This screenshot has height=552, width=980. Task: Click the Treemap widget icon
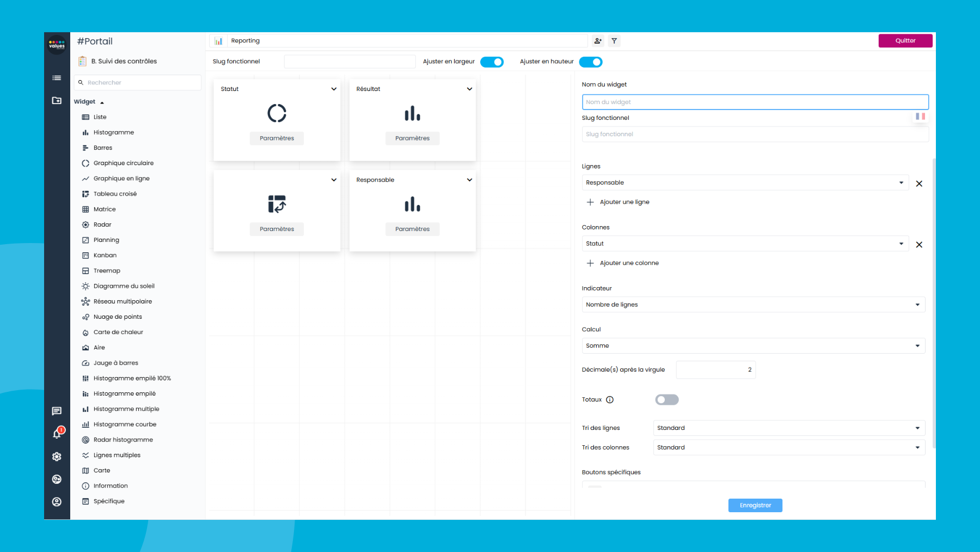coord(85,270)
